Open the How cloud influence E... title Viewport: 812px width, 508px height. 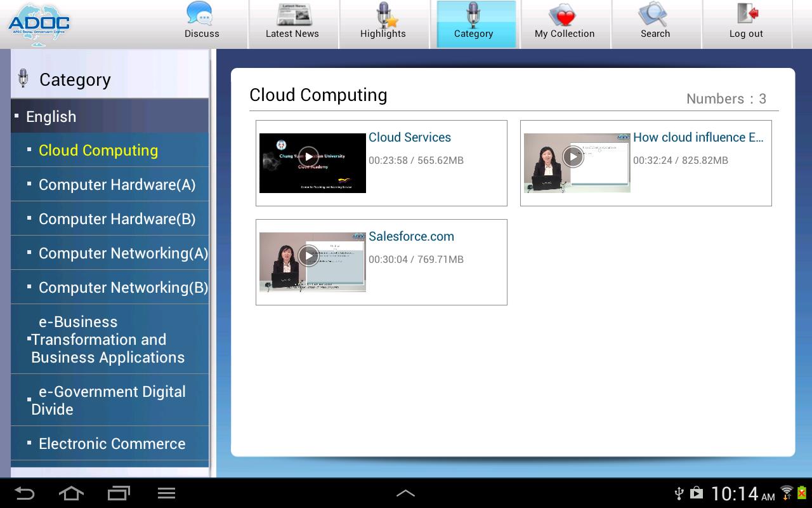[x=698, y=137]
